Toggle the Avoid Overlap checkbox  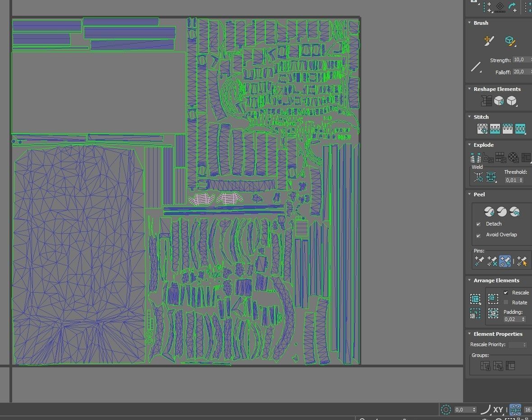pyautogui.click(x=478, y=235)
